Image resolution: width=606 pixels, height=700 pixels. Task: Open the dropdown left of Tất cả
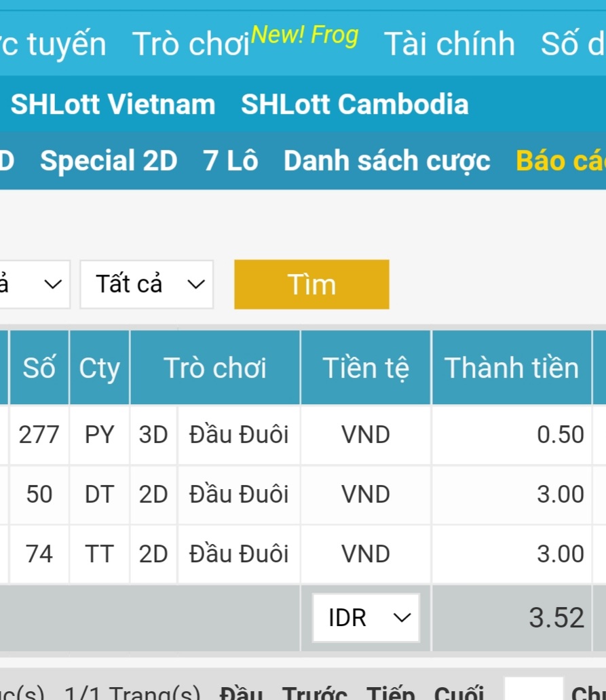point(34,284)
